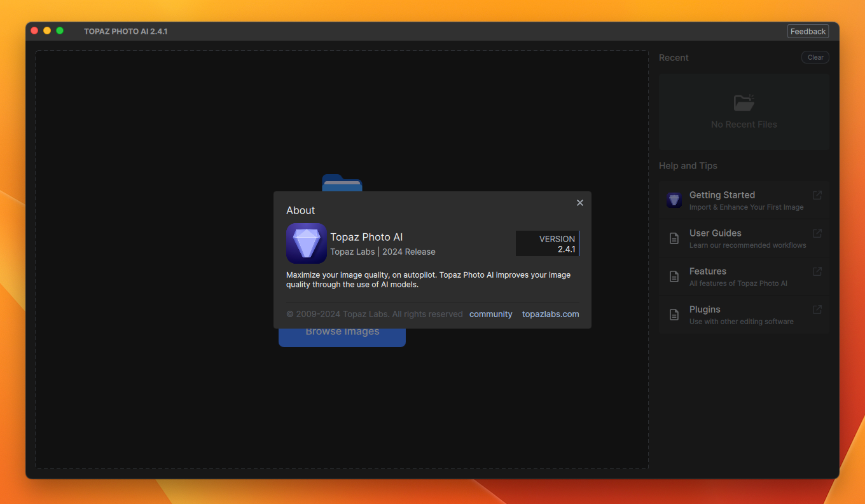Close the About dialog
Viewport: 865px width, 504px height.
[580, 203]
